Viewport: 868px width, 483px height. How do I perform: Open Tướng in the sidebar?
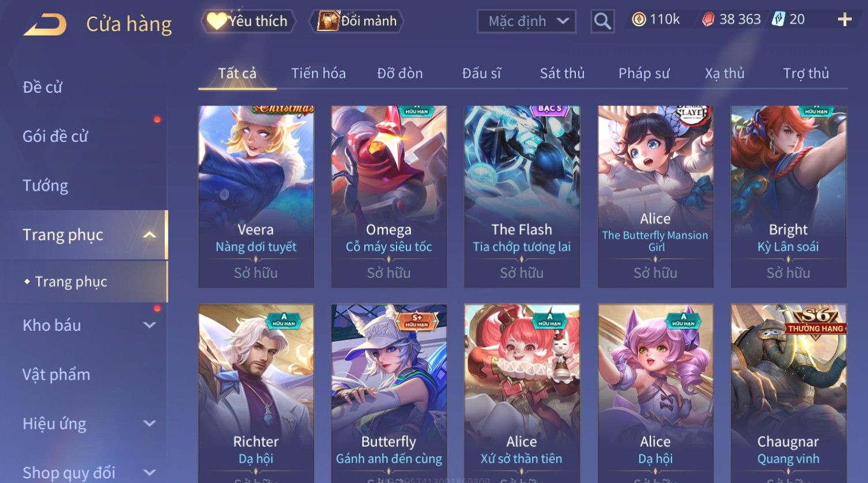[x=46, y=186]
